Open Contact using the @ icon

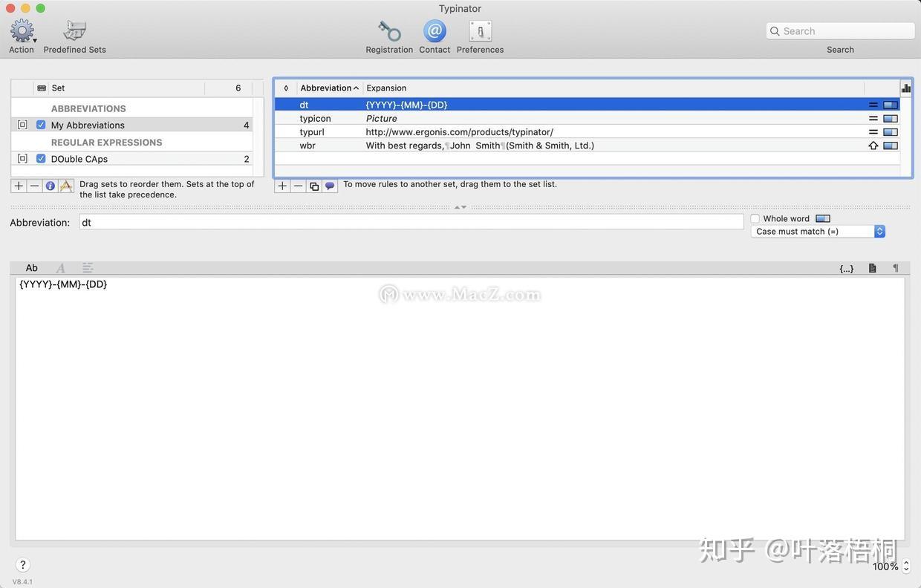tap(434, 31)
